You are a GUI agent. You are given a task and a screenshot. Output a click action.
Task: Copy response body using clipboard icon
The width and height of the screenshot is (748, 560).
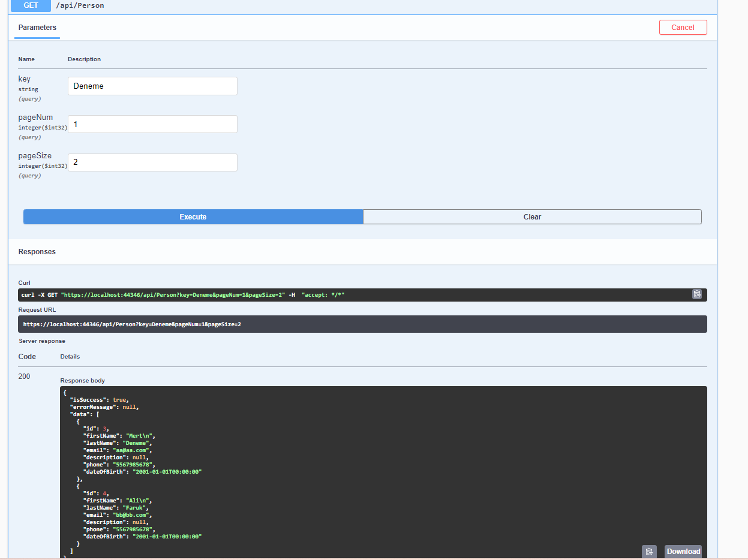649,552
